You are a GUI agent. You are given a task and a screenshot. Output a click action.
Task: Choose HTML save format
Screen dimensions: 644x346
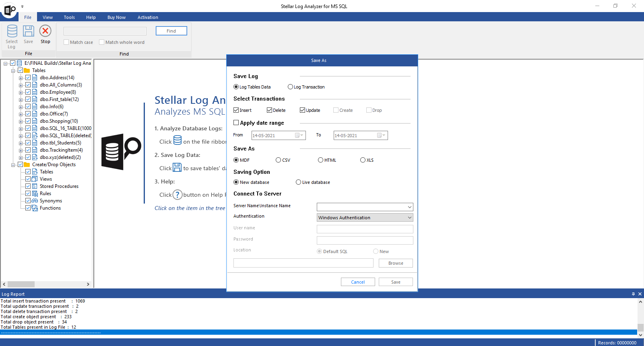(321, 160)
